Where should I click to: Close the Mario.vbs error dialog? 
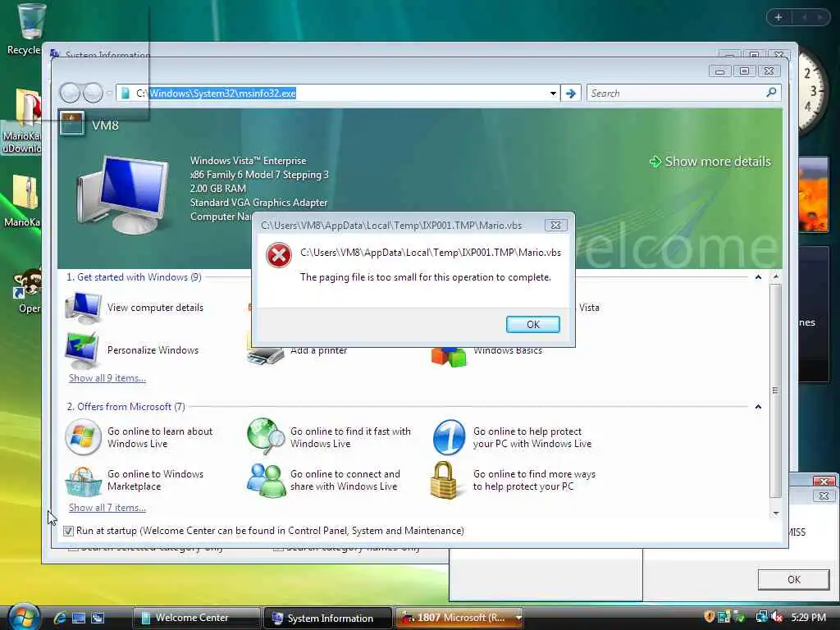click(x=555, y=225)
